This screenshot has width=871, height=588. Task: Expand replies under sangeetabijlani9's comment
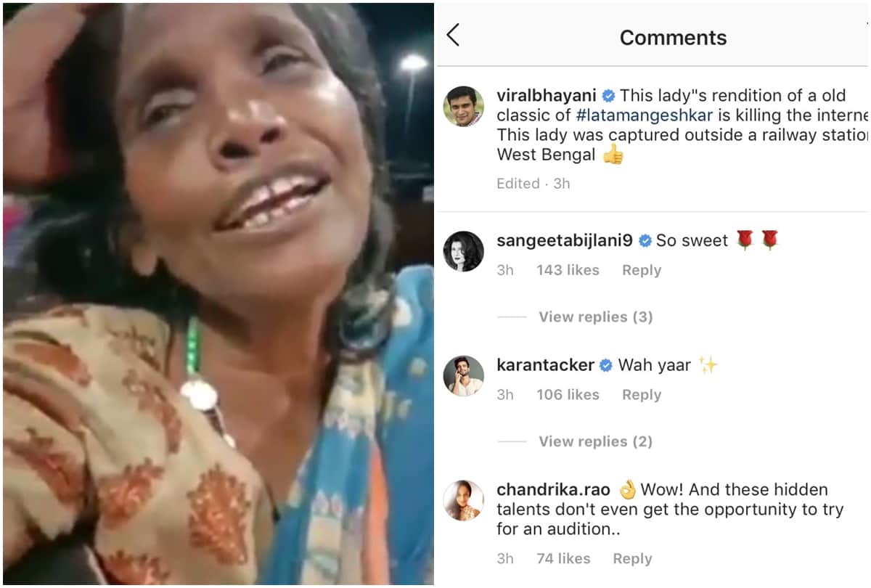tap(594, 317)
